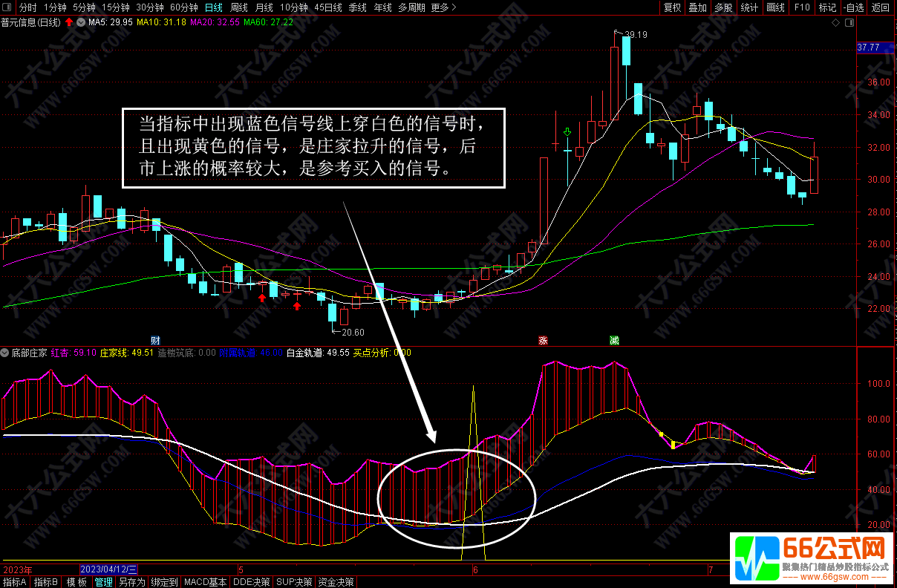Click the 庄家线: 49.51 indicator value
This screenshot has width=897, height=588.
click(x=127, y=353)
